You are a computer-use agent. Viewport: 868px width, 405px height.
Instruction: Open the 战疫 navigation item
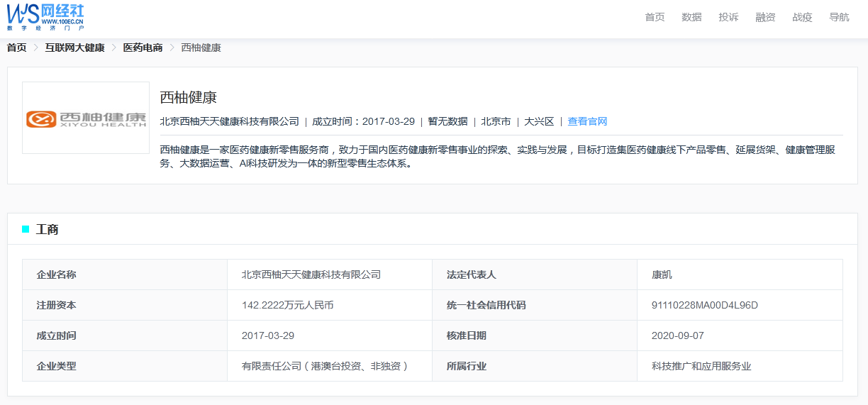click(802, 17)
